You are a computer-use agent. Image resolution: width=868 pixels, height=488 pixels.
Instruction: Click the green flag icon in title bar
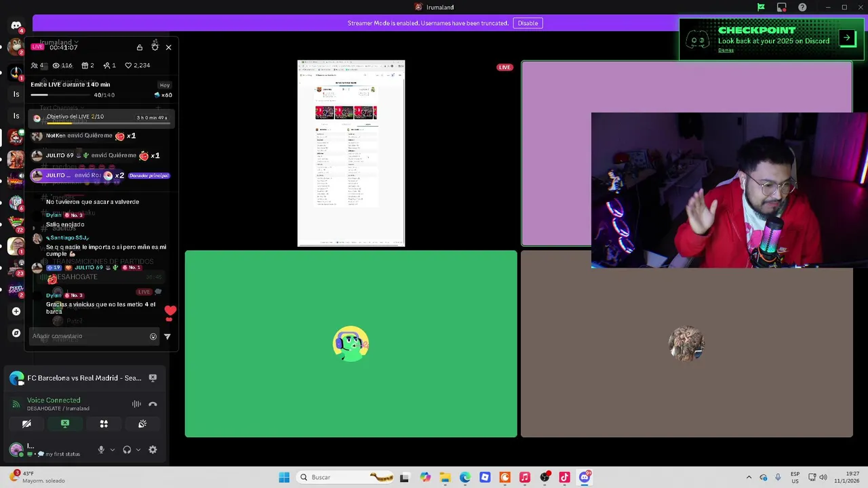[761, 7]
